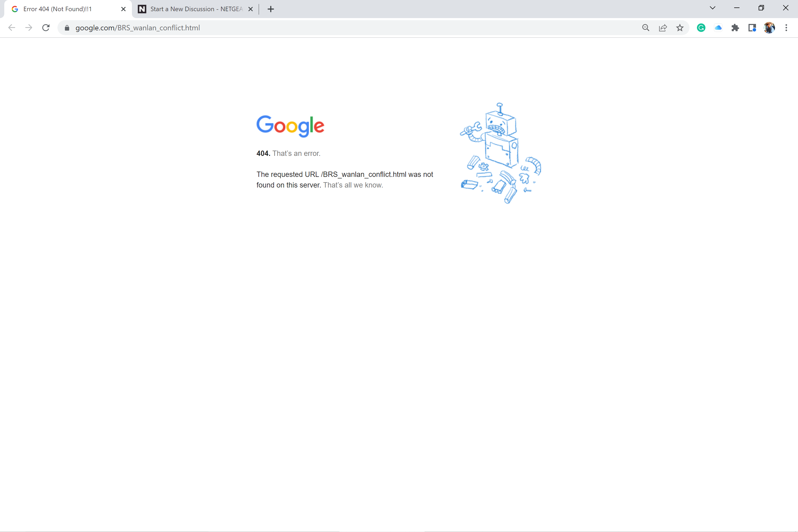The height and width of the screenshot is (532, 798).
Task: Open the zoom magnifier icon in address bar
Action: [646, 28]
